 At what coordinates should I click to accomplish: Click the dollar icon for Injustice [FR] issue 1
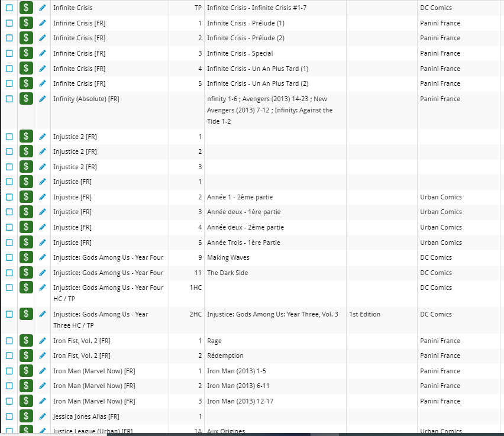[x=26, y=182]
